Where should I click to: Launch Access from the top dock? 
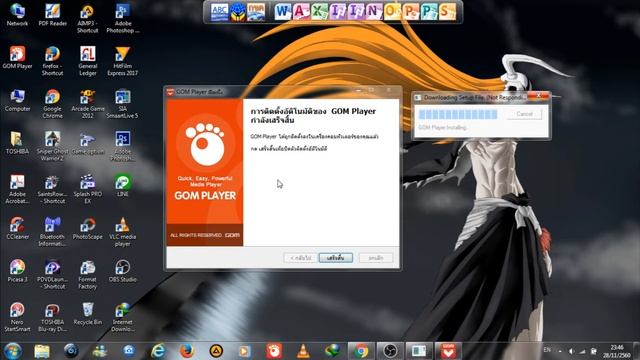point(301,11)
